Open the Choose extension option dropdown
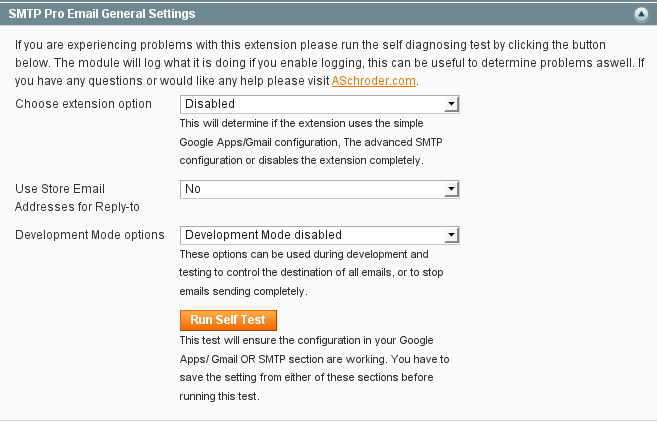The width and height of the screenshot is (657, 428). (x=320, y=104)
